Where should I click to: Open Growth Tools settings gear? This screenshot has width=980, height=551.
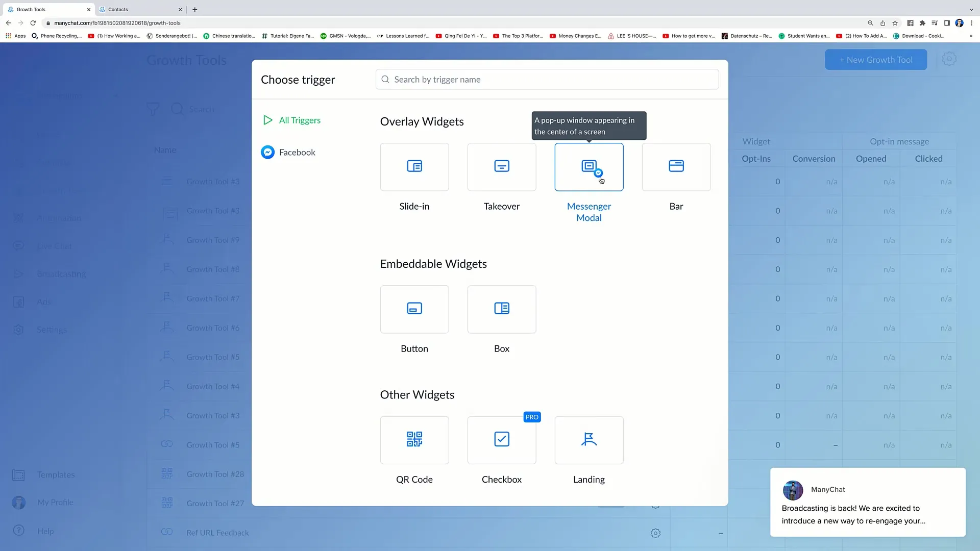(949, 59)
